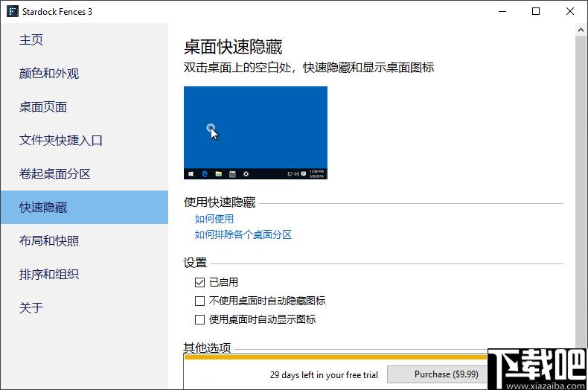Go to 排序和组织 page

(84, 274)
